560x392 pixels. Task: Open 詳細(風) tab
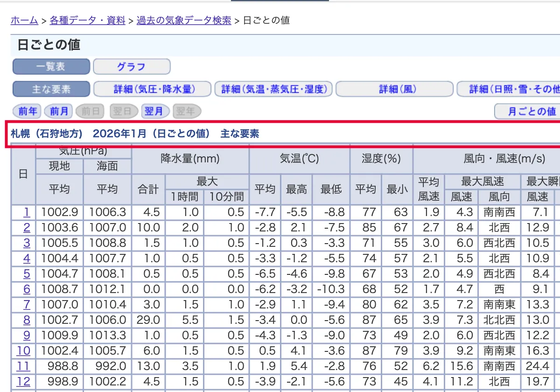pyautogui.click(x=395, y=89)
